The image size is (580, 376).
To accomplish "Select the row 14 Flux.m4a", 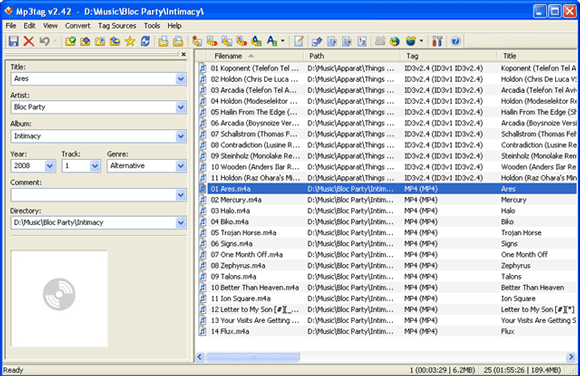I will pyautogui.click(x=387, y=332).
